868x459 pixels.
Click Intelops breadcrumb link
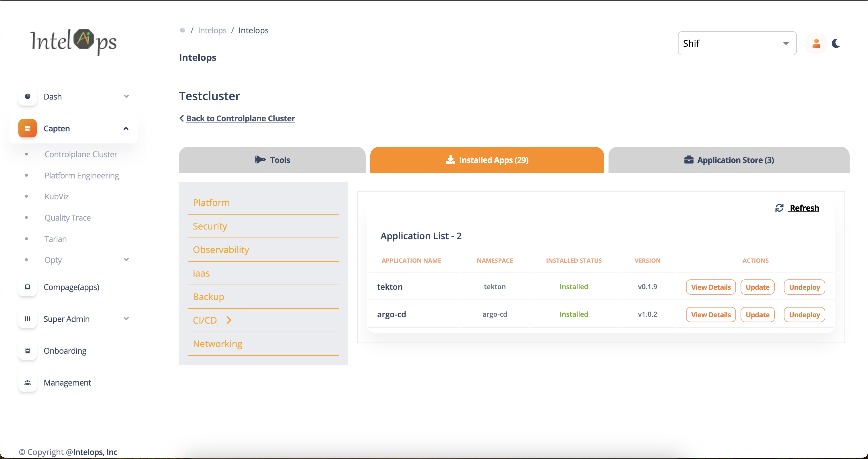(x=212, y=30)
